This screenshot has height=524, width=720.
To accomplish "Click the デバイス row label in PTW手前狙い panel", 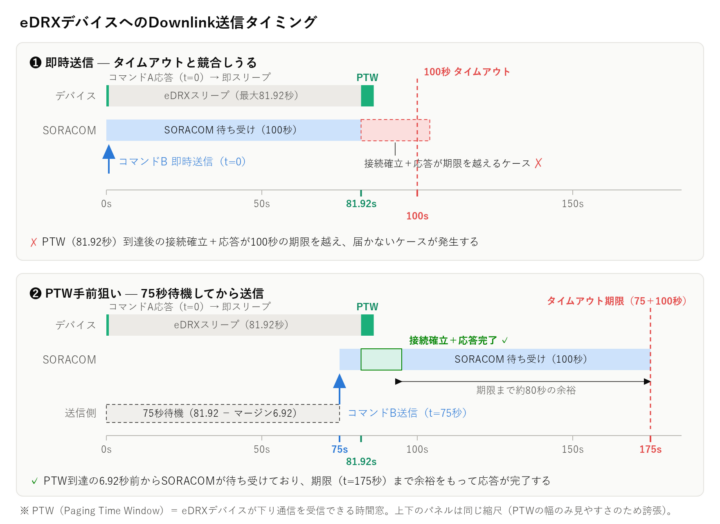I will point(76,325).
